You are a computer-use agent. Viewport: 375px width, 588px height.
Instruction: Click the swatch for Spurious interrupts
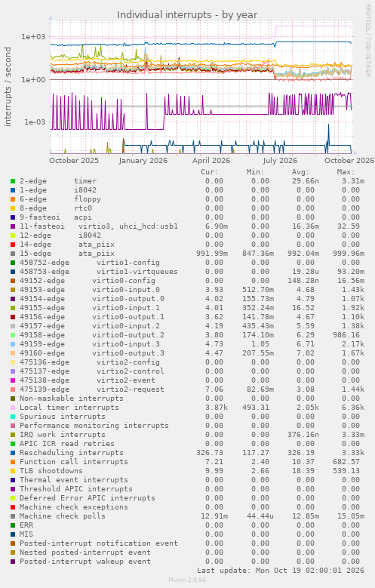pos(13,417)
